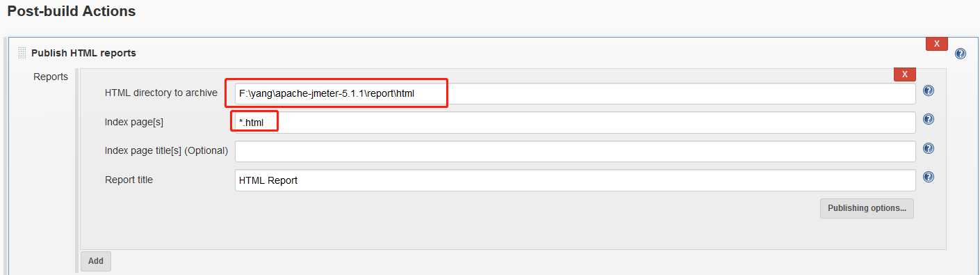Viewport: 980px width, 275px height.
Task: Select the Post-build Actions heading
Action: [72, 12]
